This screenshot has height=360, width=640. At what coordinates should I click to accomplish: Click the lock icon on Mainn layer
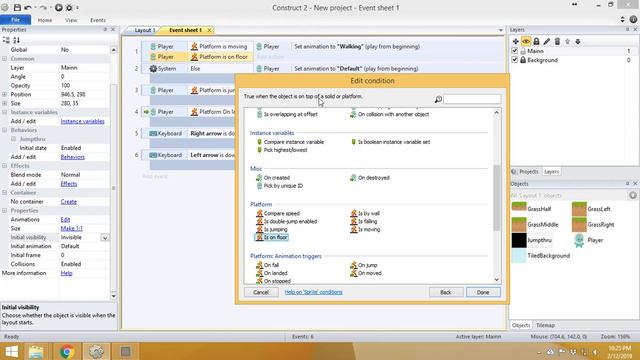coord(523,51)
